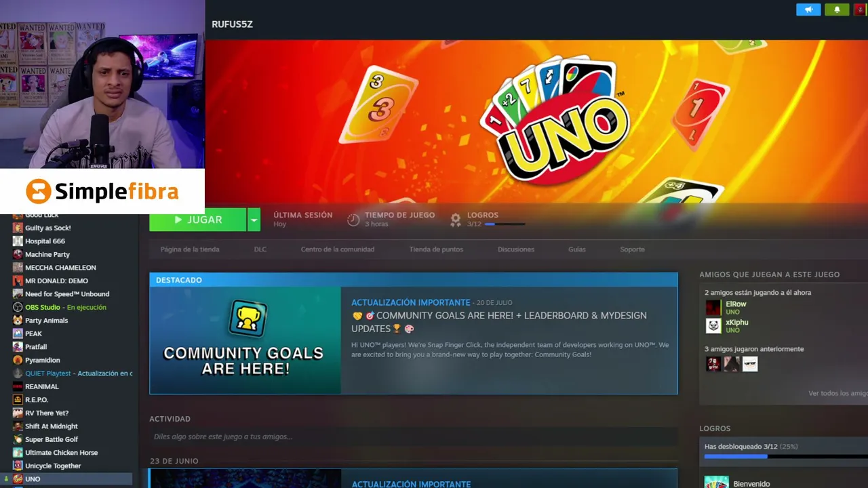
Task: Open friend xKiphu's profile name
Action: [x=737, y=323]
